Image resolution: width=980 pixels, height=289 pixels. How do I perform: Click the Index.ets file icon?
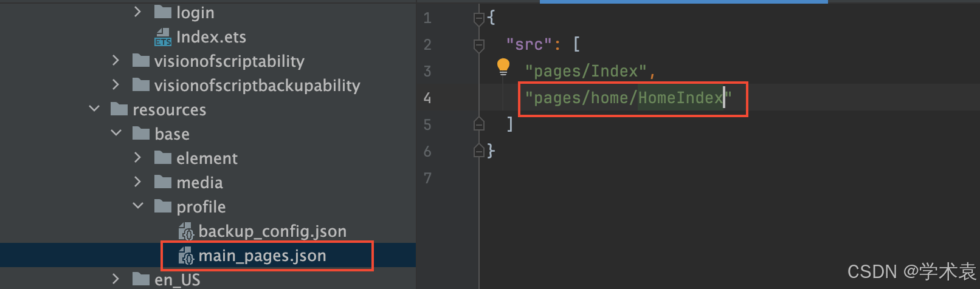click(x=162, y=37)
